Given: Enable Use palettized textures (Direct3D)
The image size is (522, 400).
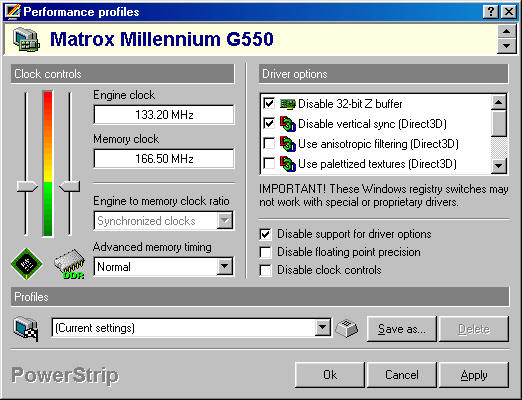Looking at the screenshot, I should point(269,164).
